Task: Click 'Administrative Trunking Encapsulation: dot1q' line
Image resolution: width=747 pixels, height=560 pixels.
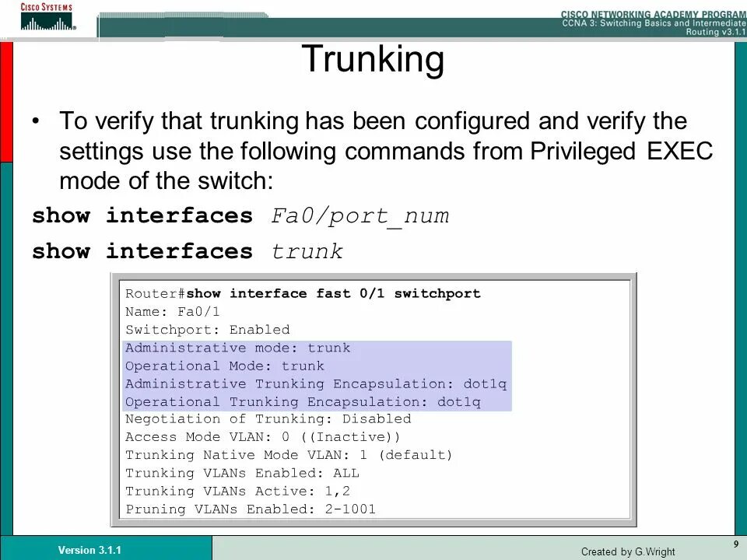Action: (x=316, y=383)
